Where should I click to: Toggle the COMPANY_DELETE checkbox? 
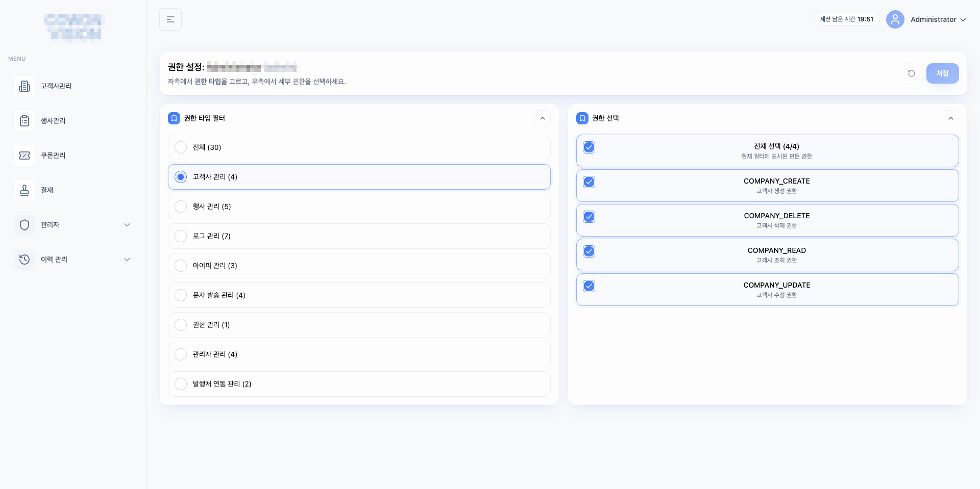589,217
